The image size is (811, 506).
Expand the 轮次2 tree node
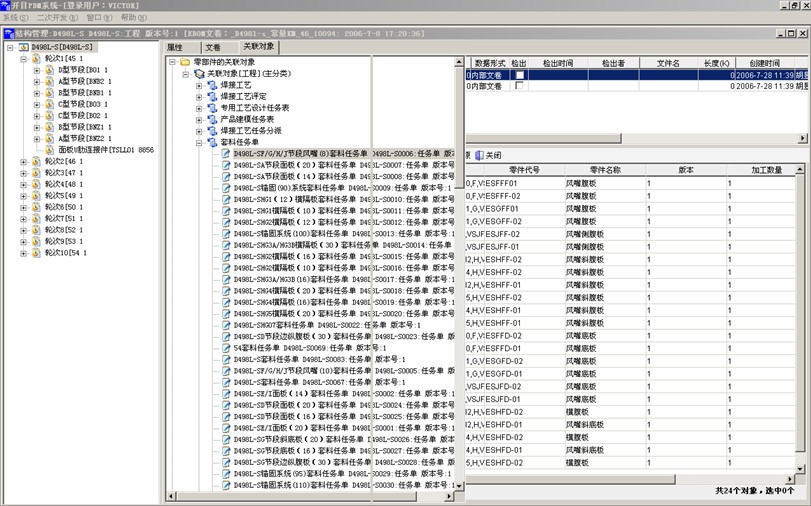(x=23, y=161)
